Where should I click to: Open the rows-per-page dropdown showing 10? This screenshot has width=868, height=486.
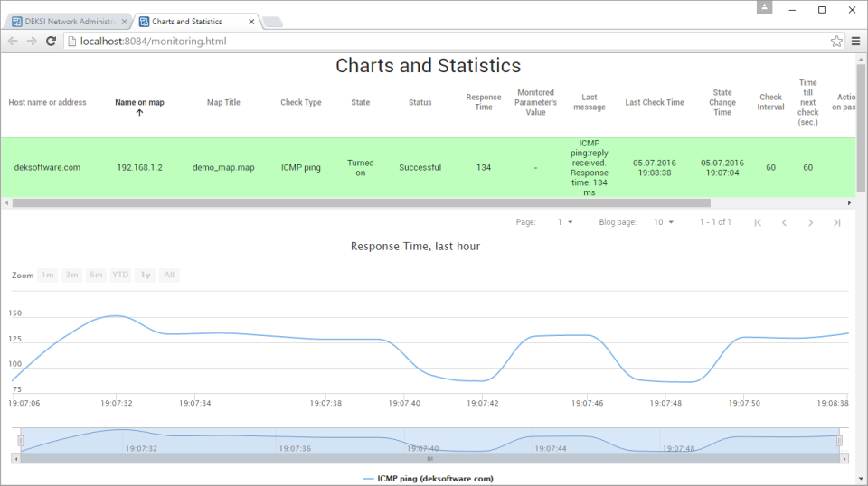[x=665, y=222]
